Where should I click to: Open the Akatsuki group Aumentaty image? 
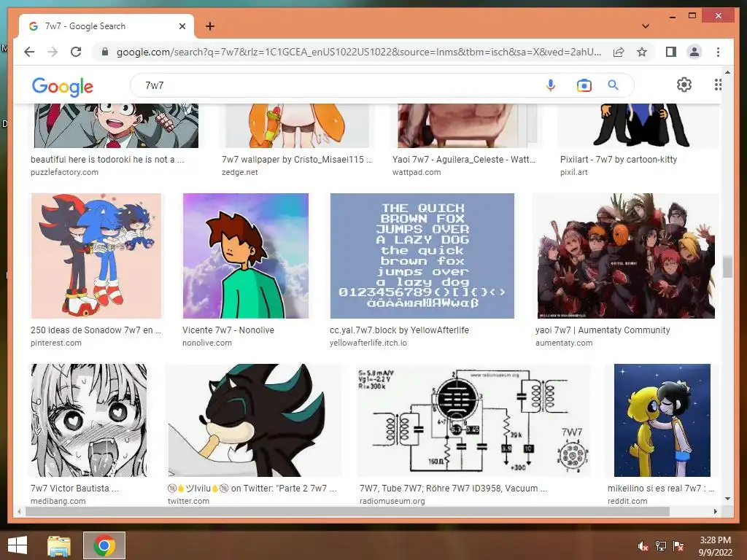[625, 256]
